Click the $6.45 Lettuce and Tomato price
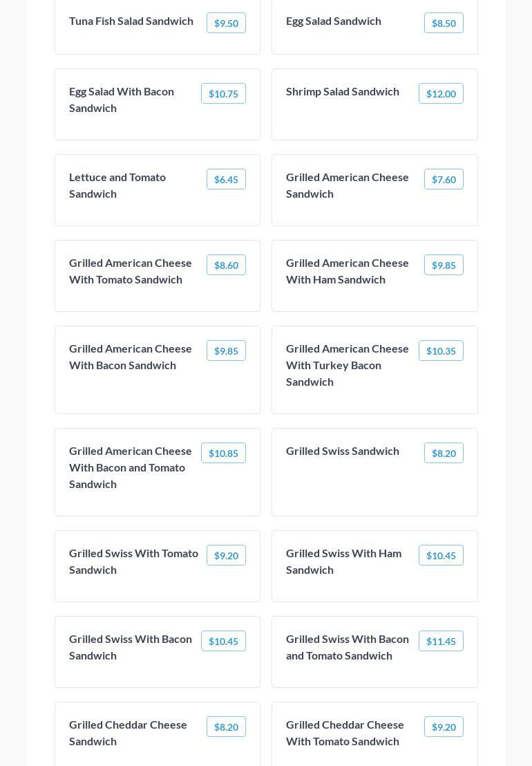532x766 pixels. point(226,179)
